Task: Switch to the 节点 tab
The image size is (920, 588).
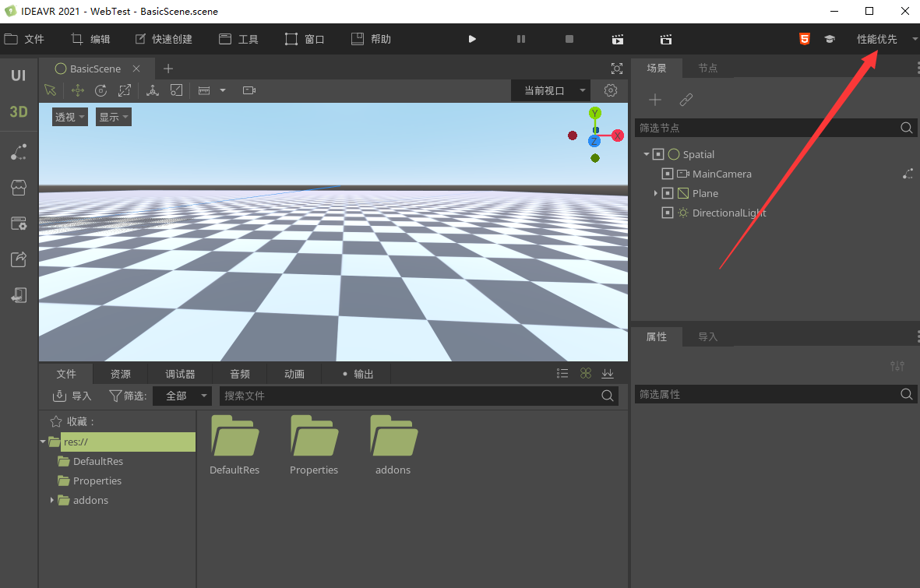Action: pyautogui.click(x=707, y=68)
